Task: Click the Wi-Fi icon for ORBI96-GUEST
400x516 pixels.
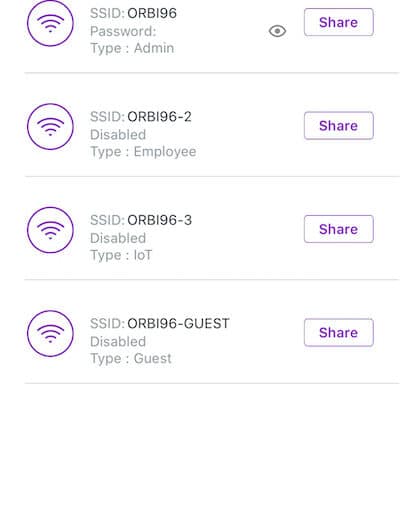Action: pyautogui.click(x=50, y=333)
